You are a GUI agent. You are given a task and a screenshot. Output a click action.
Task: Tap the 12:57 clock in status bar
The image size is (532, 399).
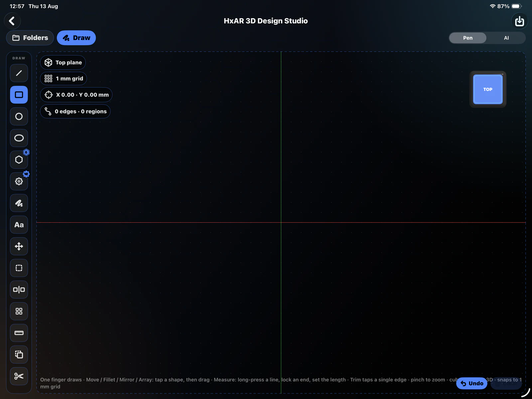(x=17, y=6)
